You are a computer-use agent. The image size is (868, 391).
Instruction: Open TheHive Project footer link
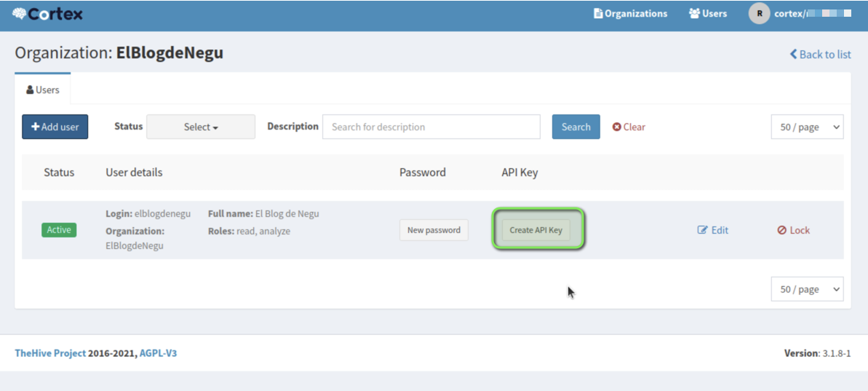50,353
